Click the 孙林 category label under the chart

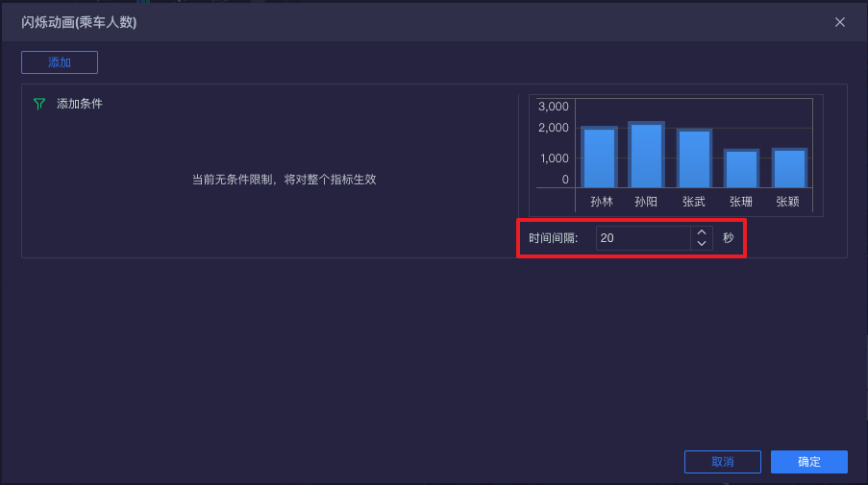tap(602, 202)
